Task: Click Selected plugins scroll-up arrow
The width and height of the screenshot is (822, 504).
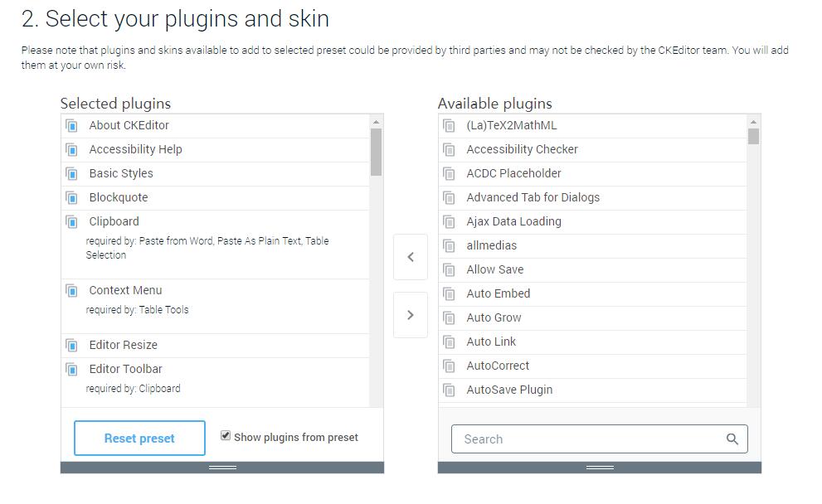Action: pyautogui.click(x=376, y=122)
